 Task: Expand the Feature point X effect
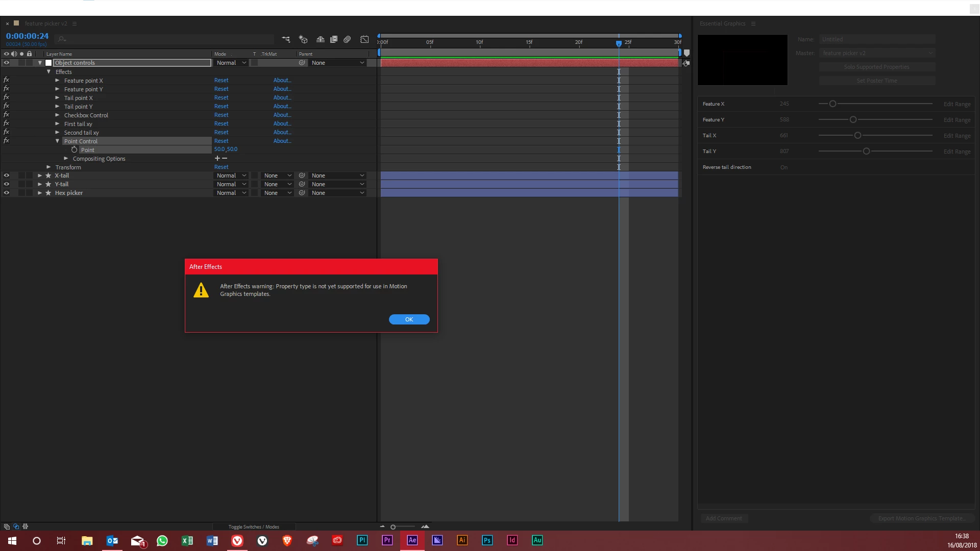pyautogui.click(x=57, y=81)
